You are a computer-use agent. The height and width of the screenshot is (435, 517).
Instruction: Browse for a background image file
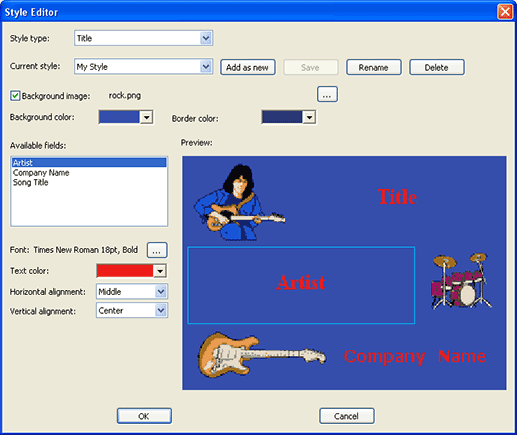click(x=327, y=94)
